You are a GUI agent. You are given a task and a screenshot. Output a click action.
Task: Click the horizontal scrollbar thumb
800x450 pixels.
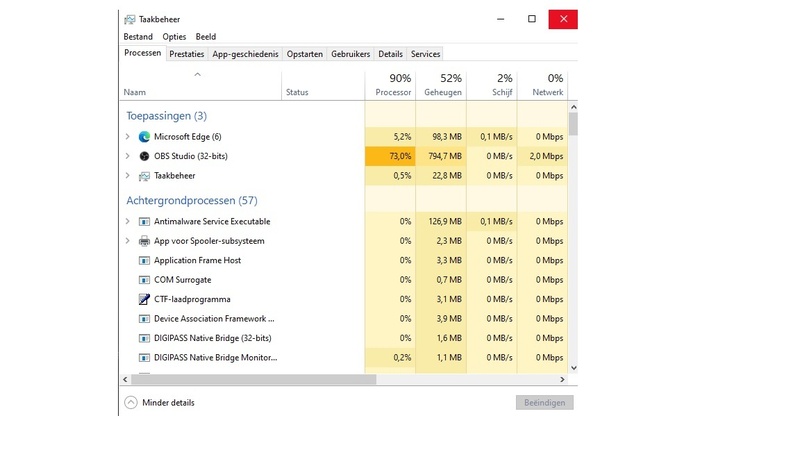[x=252, y=380]
